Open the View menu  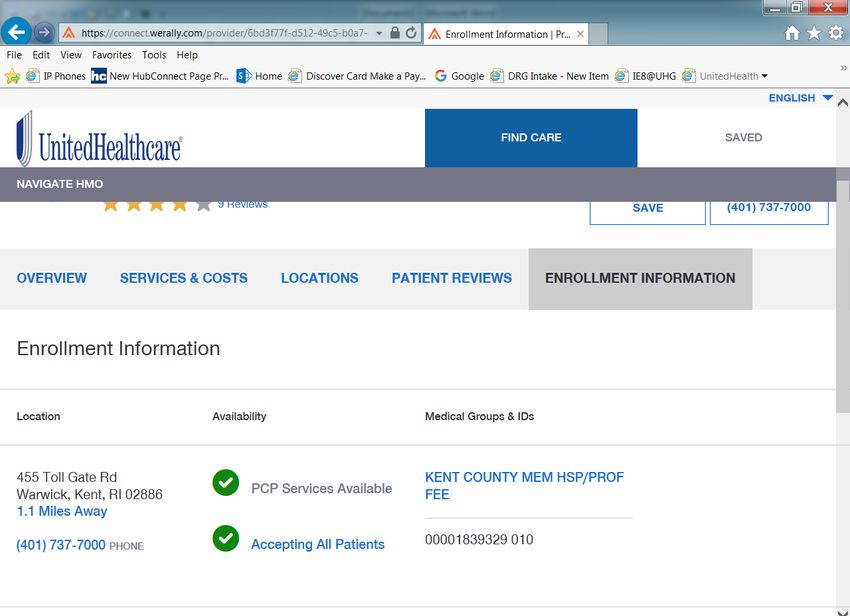click(x=70, y=55)
